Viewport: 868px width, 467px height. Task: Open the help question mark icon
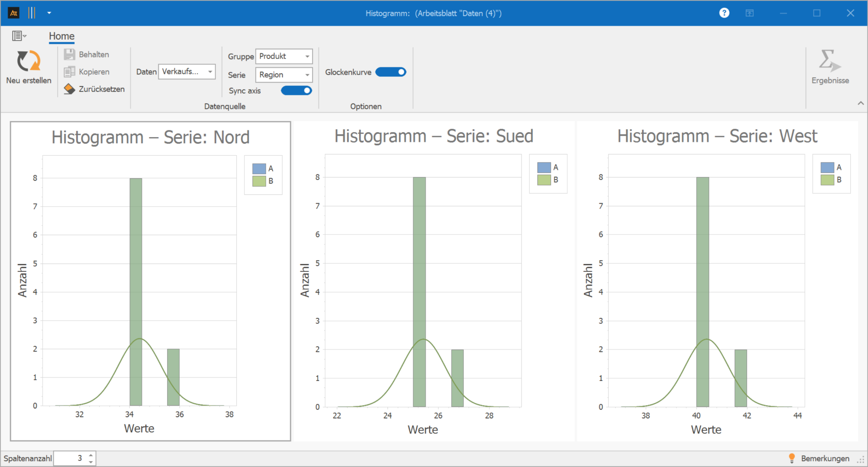[724, 13]
